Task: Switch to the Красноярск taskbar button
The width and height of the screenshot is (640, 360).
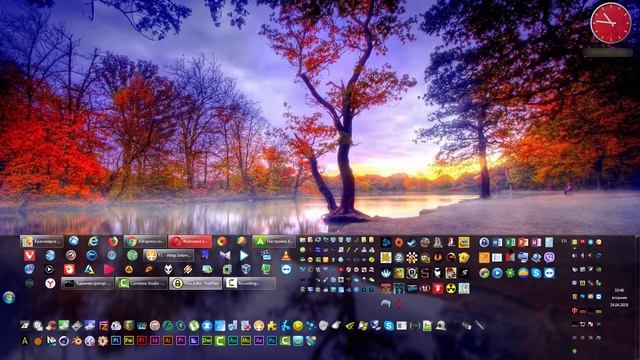Action: click(42, 242)
